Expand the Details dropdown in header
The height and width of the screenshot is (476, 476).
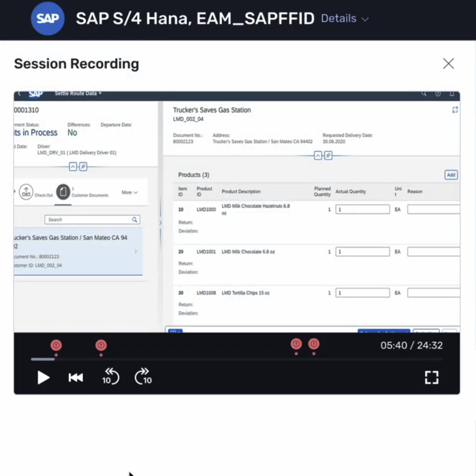pyautogui.click(x=345, y=19)
